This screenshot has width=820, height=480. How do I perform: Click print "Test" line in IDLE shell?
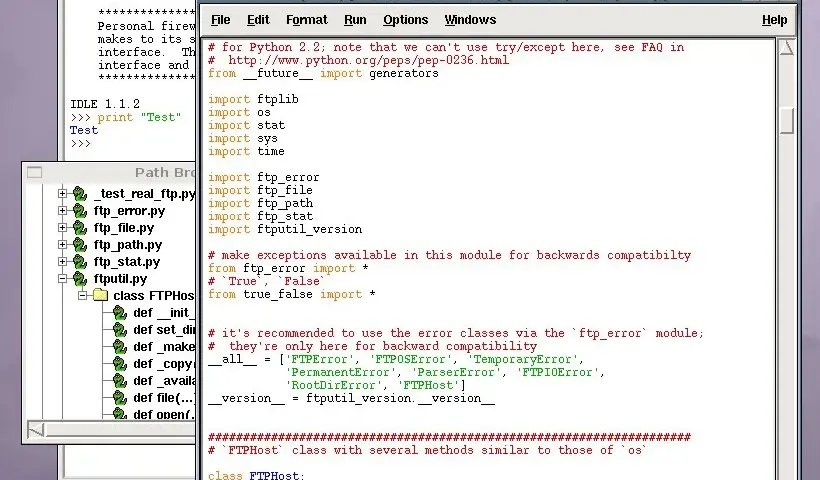pos(126,117)
